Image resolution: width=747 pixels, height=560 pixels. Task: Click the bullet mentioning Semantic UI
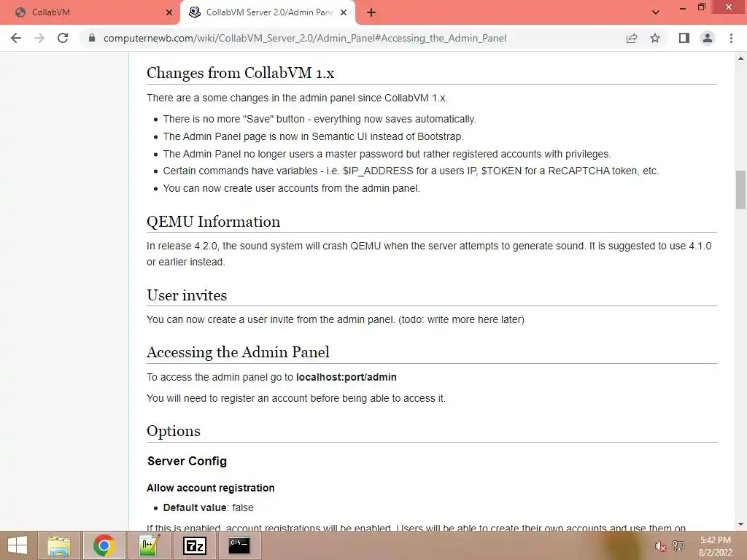(x=313, y=136)
